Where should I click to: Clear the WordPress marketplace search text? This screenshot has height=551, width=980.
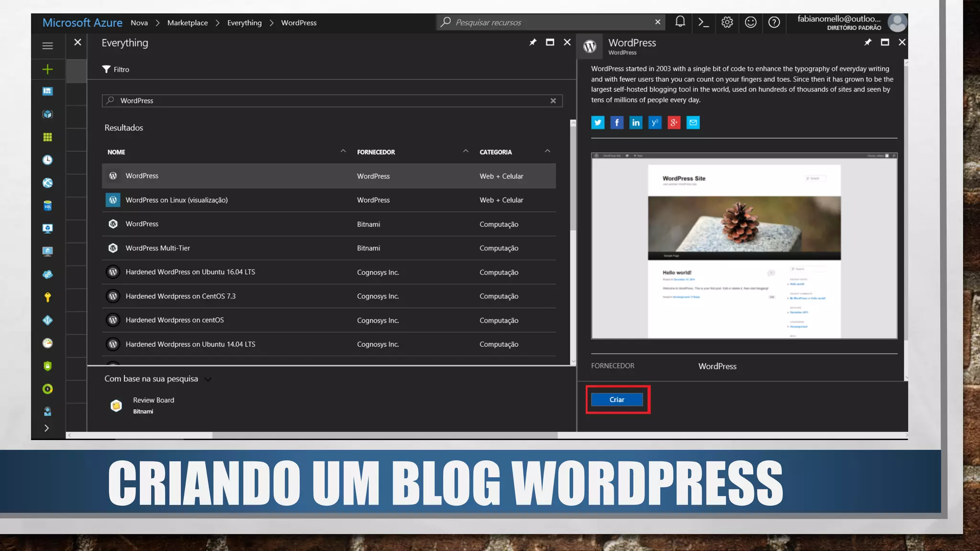pos(553,100)
